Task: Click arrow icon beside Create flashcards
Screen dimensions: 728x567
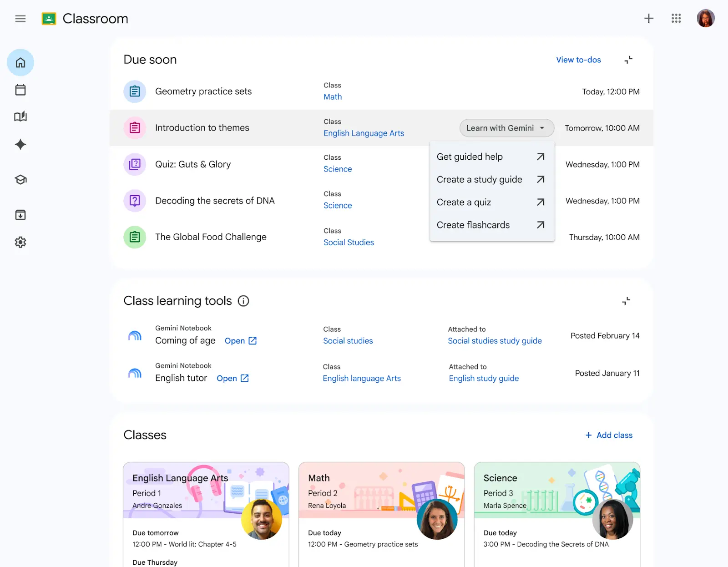Action: coord(541,225)
